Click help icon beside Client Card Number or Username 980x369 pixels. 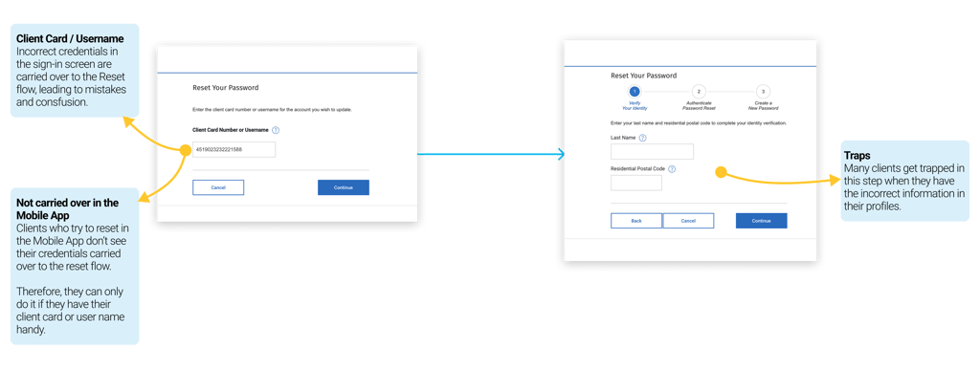(276, 131)
